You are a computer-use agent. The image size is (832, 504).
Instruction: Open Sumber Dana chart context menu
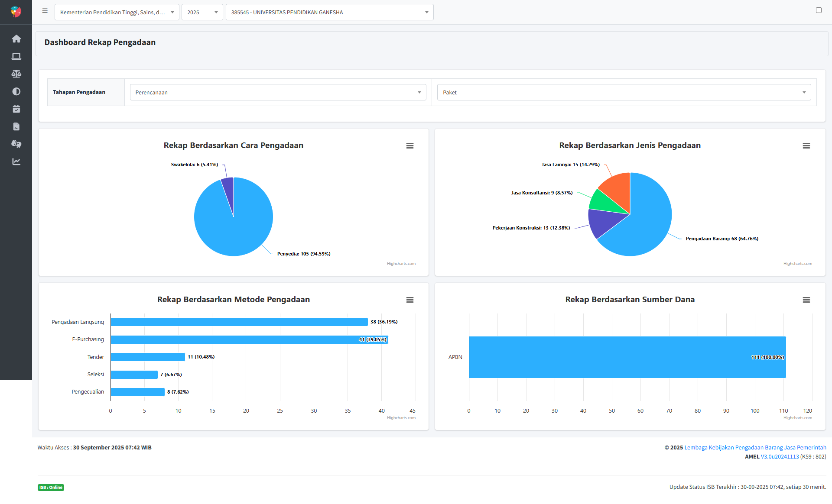806,300
